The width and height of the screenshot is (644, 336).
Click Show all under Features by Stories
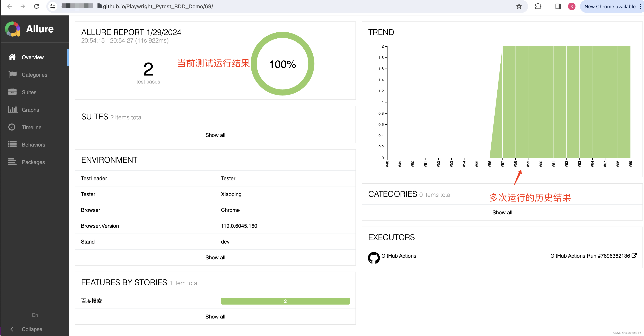tap(215, 316)
